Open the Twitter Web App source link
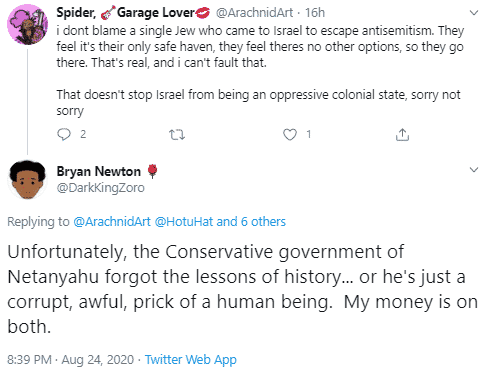Viewport: 487px width, 378px height. 191,360
